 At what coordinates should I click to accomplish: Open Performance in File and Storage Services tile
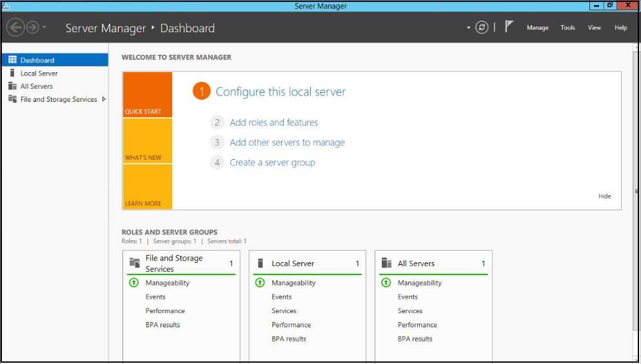click(165, 311)
